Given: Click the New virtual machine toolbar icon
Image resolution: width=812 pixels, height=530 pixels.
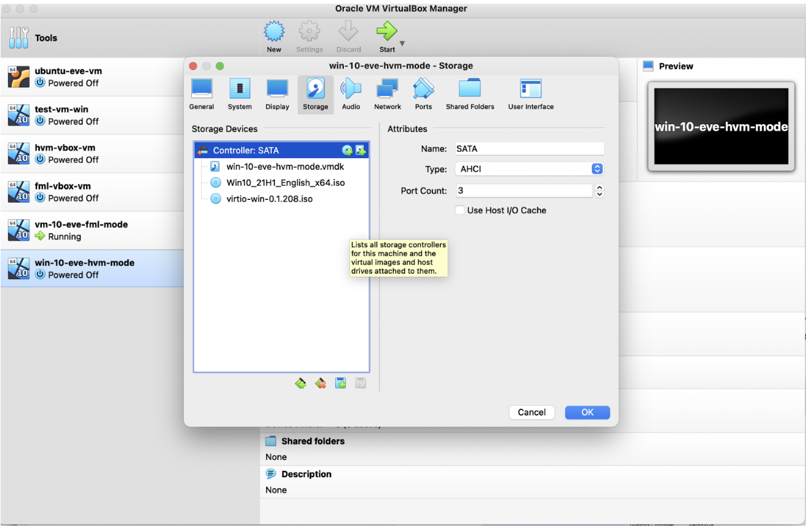Looking at the screenshot, I should click(x=274, y=34).
